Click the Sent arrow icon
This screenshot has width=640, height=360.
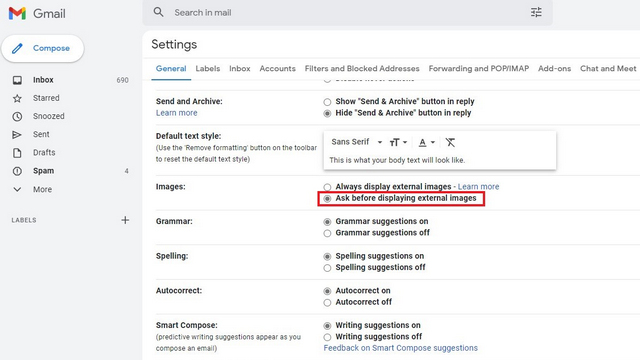[x=17, y=134]
